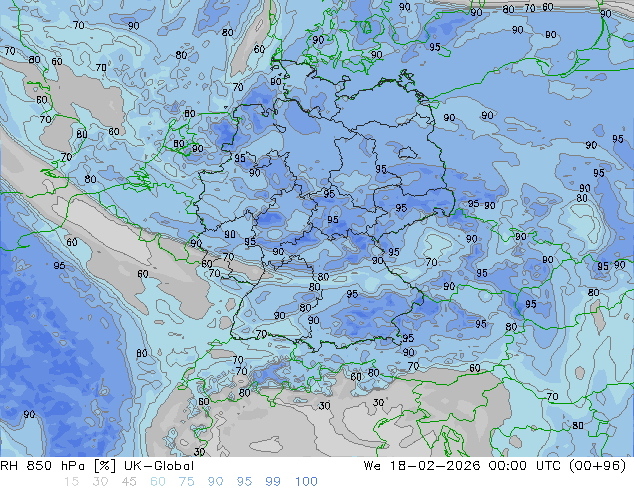The height and width of the screenshot is (490, 634).
Task: Click the 'We 18-02-2026 00:00 UTC (00+96)' timestamp
Action: point(495,466)
